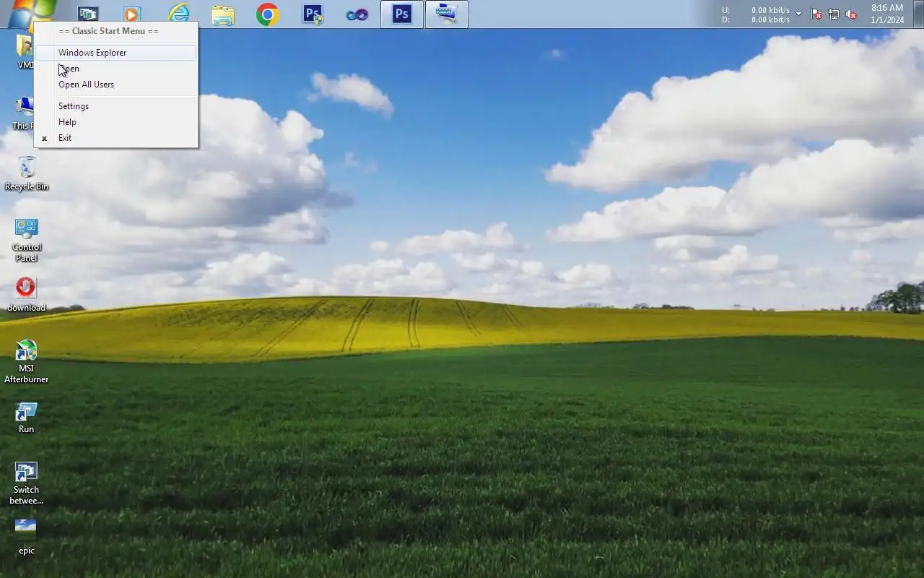Launch Google Chrome from the taskbar
Image resolution: width=924 pixels, height=578 pixels.
268,14
